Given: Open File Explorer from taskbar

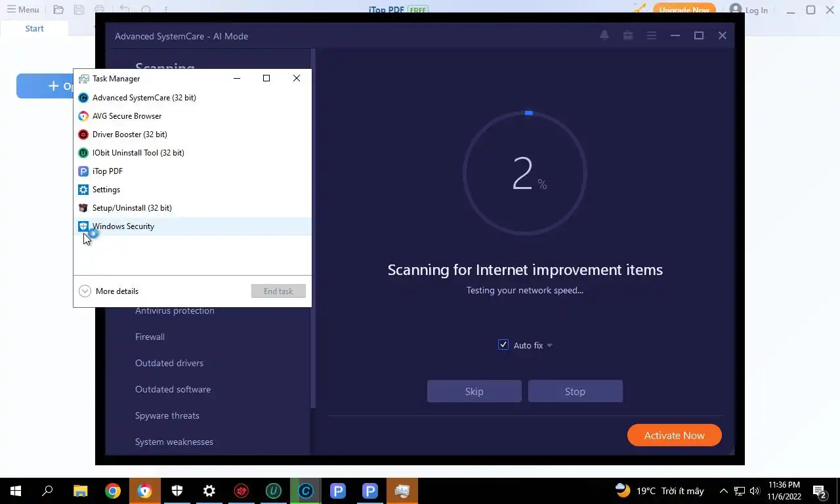Looking at the screenshot, I should coord(80,491).
